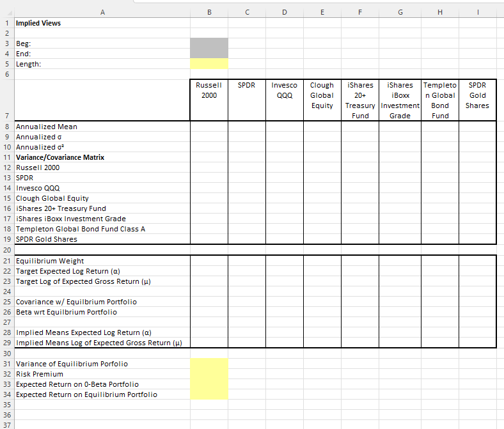Image resolution: width=504 pixels, height=429 pixels.
Task: Click the iShares iBoxx Investment Grade header
Action: [400, 100]
